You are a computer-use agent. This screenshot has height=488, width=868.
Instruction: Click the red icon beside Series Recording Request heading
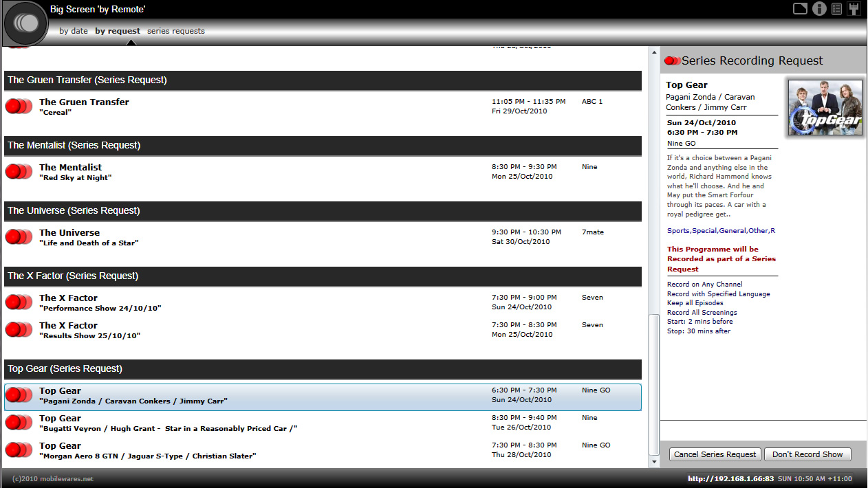click(672, 61)
